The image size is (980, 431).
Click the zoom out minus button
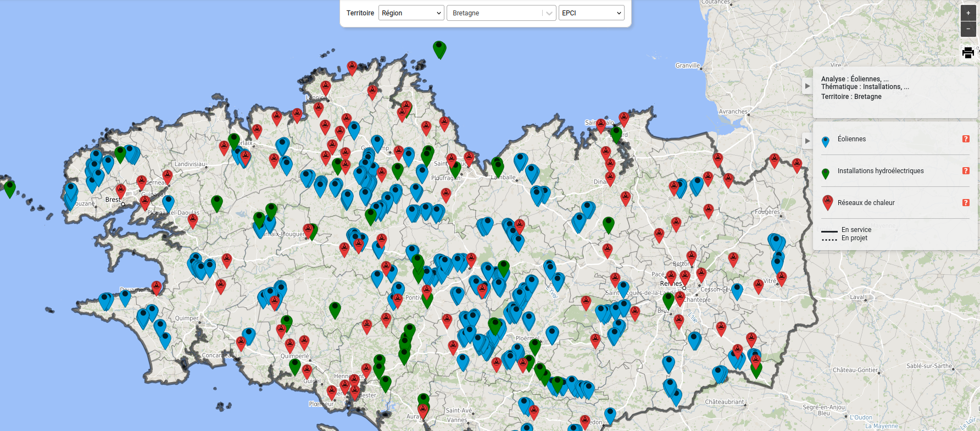click(x=968, y=29)
